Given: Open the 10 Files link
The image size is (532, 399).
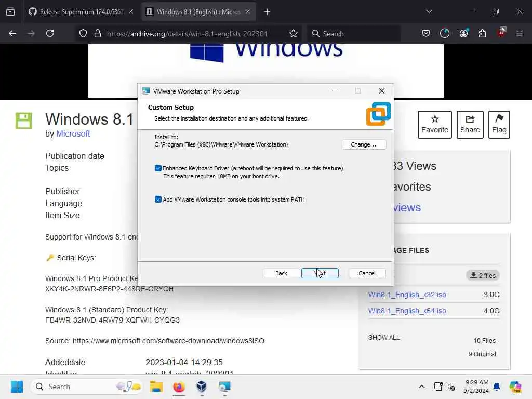Looking at the screenshot, I should [x=485, y=341].
